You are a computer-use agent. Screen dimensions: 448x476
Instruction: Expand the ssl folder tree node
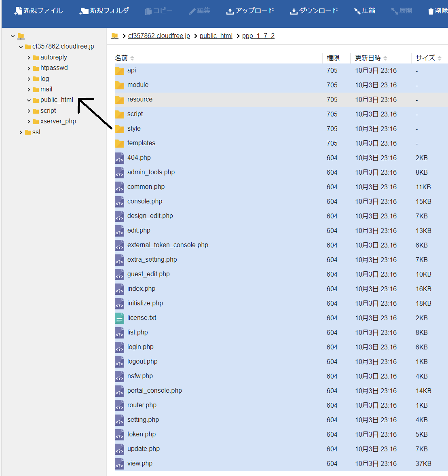click(x=21, y=132)
